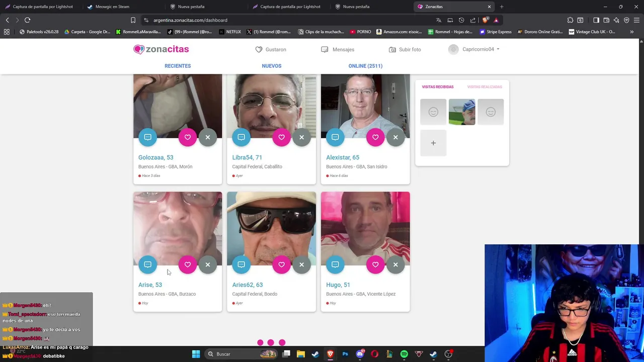This screenshot has height=362, width=644.
Task: Open the Mensajes inbox
Action: click(338, 49)
